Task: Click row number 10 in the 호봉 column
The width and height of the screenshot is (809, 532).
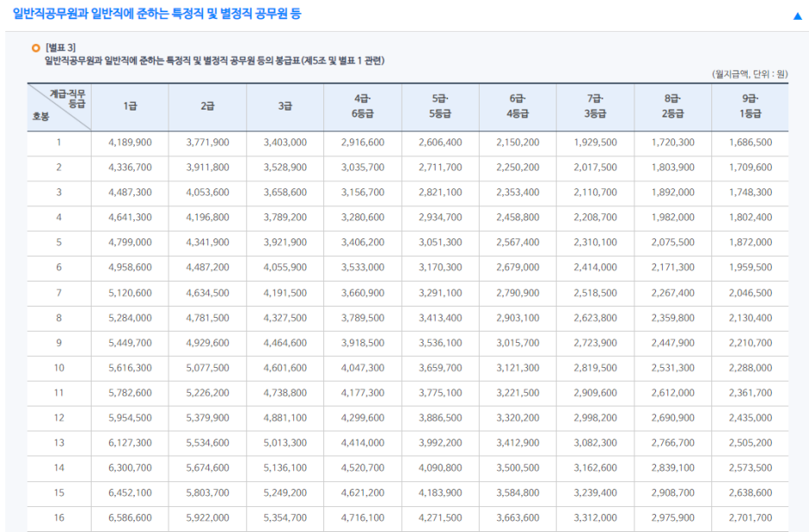Action: click(x=59, y=368)
